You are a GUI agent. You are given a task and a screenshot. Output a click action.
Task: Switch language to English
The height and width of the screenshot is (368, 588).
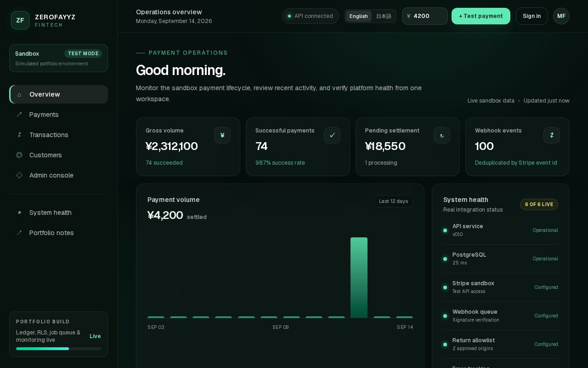point(359,16)
